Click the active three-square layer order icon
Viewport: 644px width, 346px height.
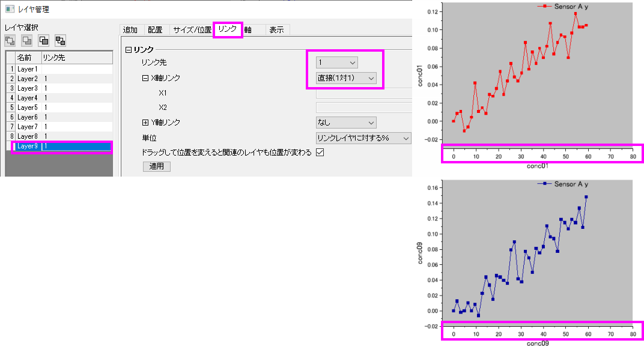tap(60, 40)
